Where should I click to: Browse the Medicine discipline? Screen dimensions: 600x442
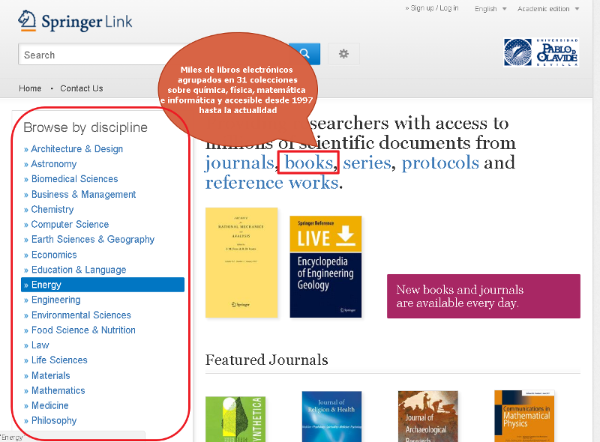(x=50, y=405)
